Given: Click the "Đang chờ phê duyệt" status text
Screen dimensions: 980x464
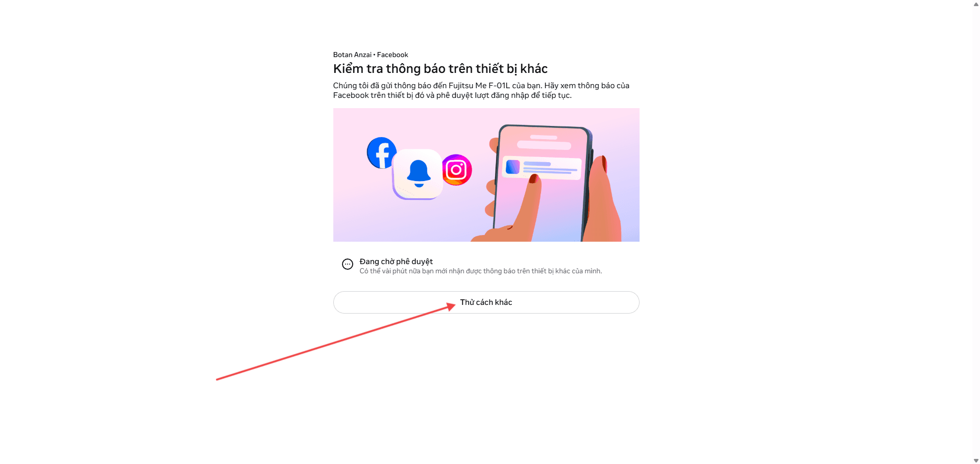Looking at the screenshot, I should [396, 262].
